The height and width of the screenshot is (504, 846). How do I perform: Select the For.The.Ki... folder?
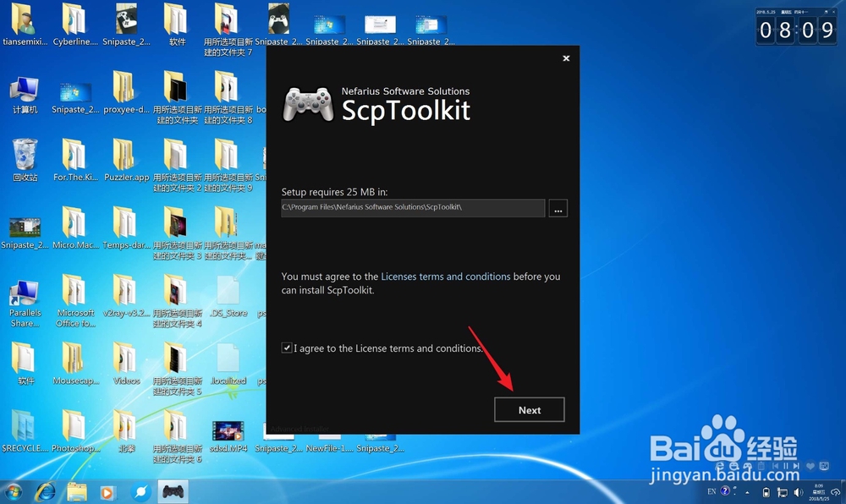[75, 160]
